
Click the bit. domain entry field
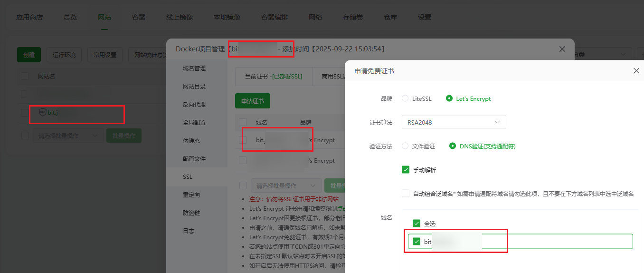click(520, 241)
